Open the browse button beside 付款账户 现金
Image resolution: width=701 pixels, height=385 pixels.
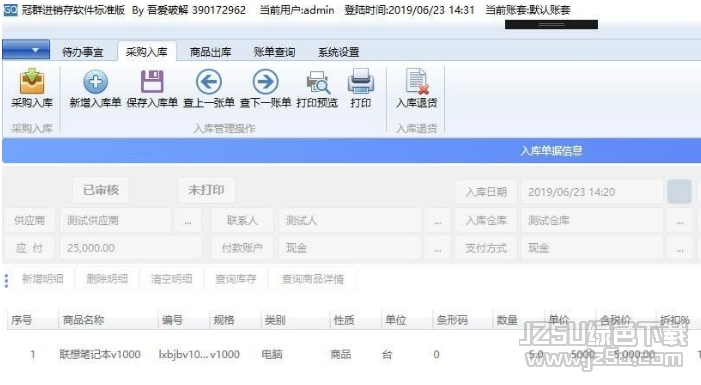[x=438, y=248]
